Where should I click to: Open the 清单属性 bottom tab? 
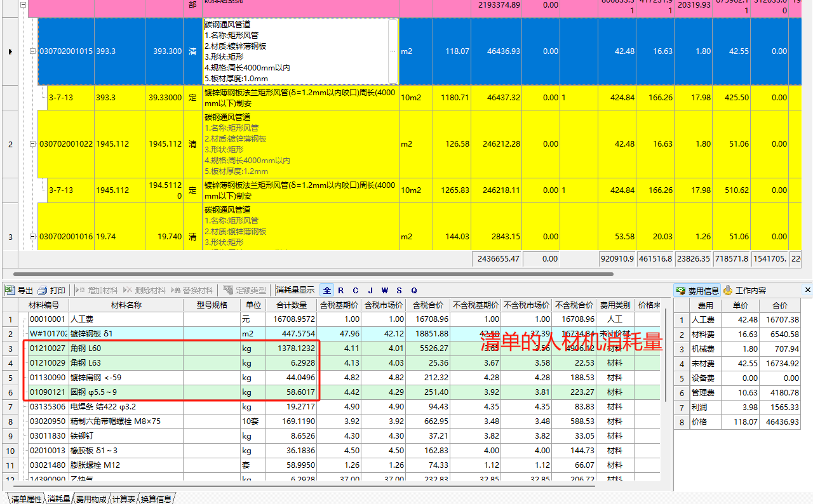(26, 499)
